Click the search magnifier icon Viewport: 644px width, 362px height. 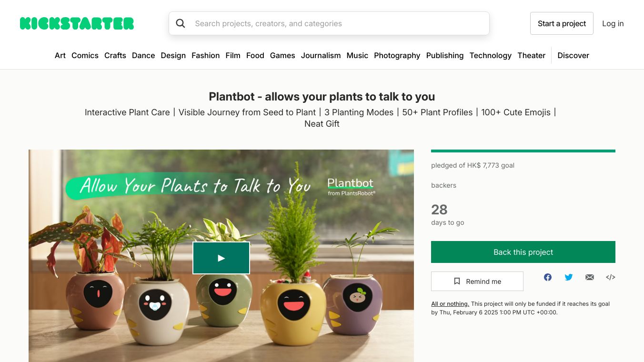(181, 23)
